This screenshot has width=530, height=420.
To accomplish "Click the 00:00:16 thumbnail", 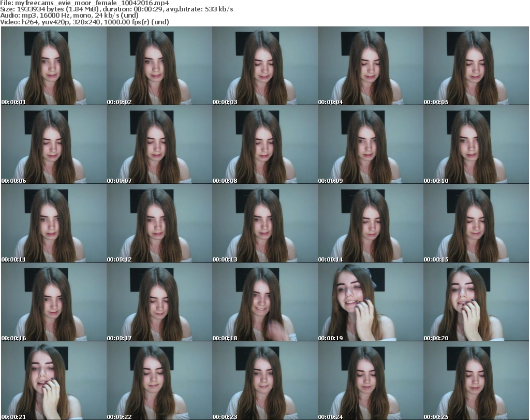I will pyautogui.click(x=54, y=302).
